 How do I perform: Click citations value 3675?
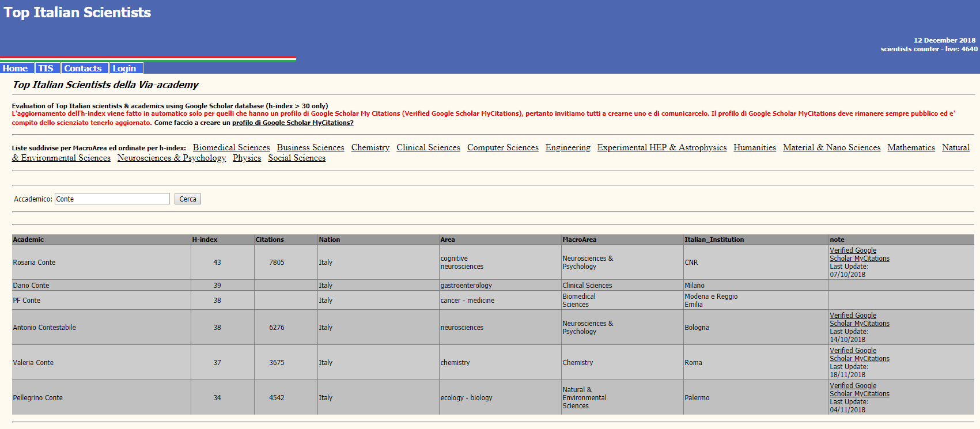click(x=277, y=363)
